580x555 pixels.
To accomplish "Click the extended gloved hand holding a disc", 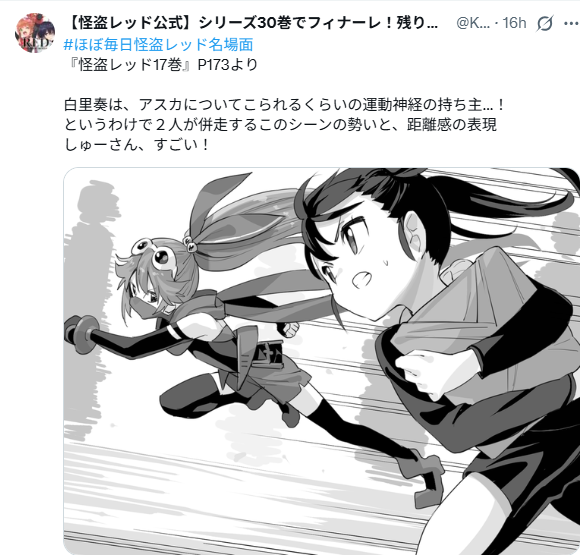I will point(83,335).
